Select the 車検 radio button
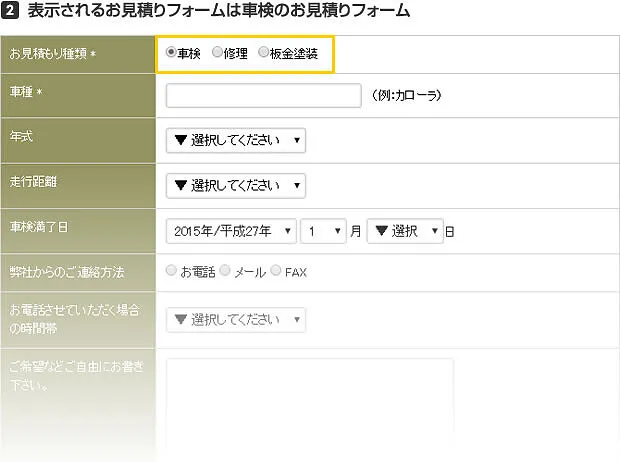The width and height of the screenshot is (620, 462). tap(171, 52)
